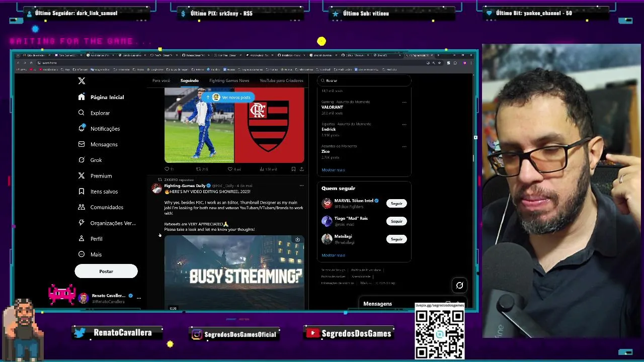644x362 pixels.
Task: Click Mostrar mais under trending topics
Action: click(333, 170)
